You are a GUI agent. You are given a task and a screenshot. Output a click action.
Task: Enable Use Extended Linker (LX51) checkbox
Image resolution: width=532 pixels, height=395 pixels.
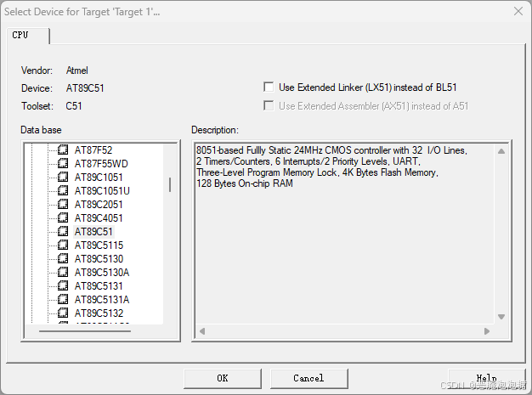tap(269, 87)
